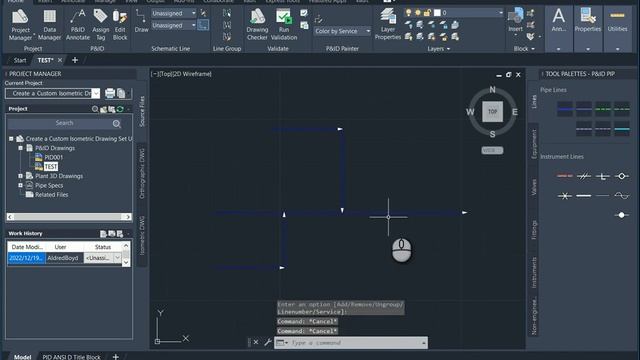Open the Source Files side tab
This screenshot has width=640, height=360.
click(142, 111)
